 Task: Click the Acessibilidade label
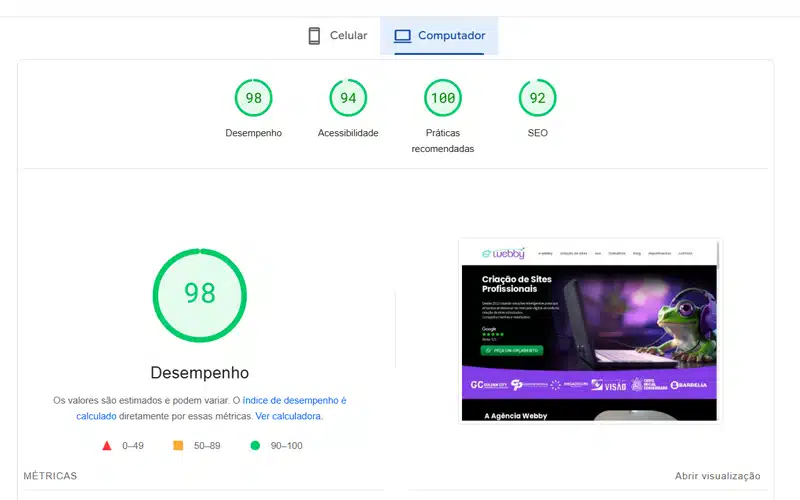pos(348,133)
